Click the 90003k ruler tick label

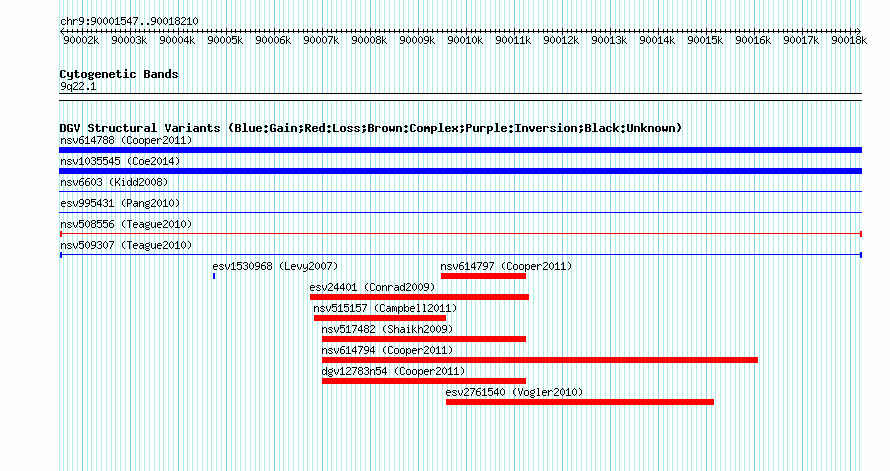[129, 41]
